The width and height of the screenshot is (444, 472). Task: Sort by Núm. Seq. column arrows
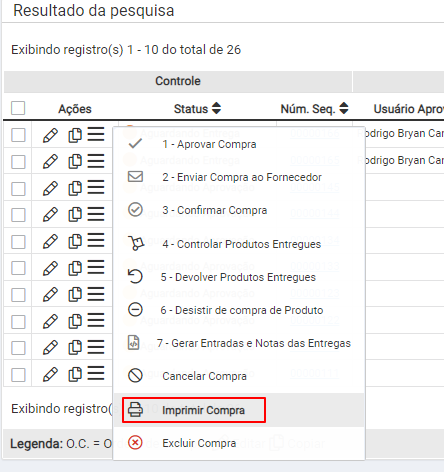tap(344, 108)
